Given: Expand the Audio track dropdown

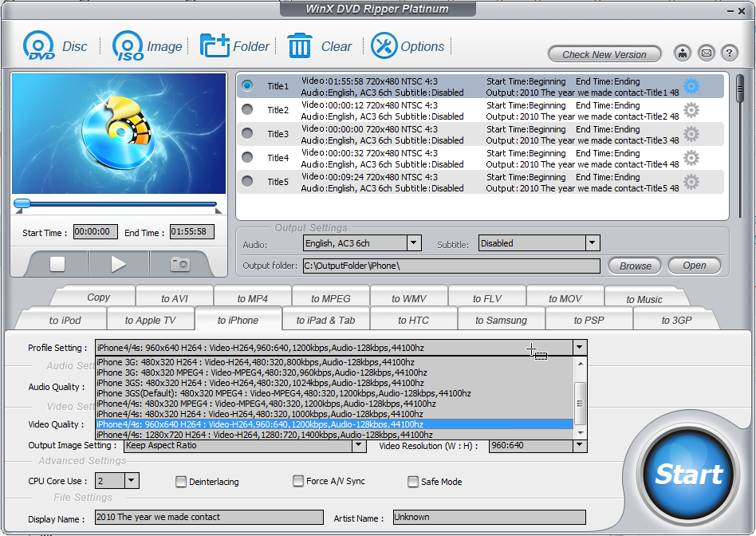Looking at the screenshot, I should pos(414,243).
